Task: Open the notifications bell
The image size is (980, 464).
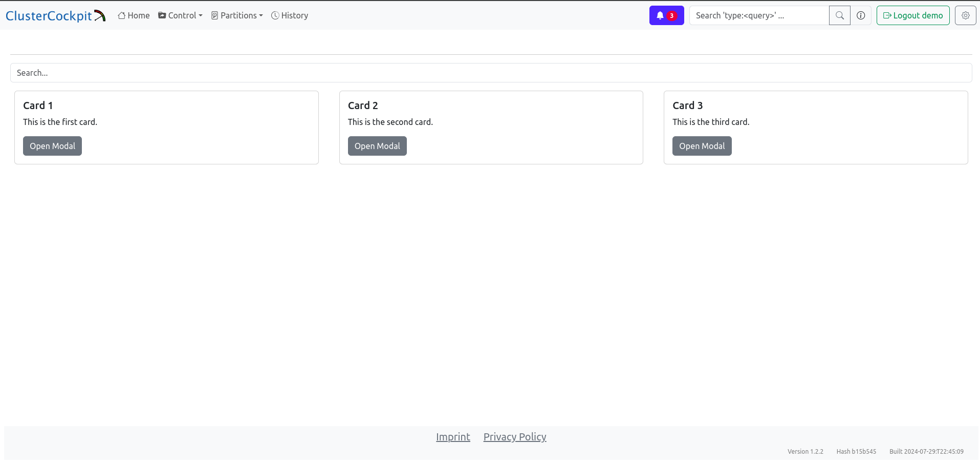Action: point(666,15)
